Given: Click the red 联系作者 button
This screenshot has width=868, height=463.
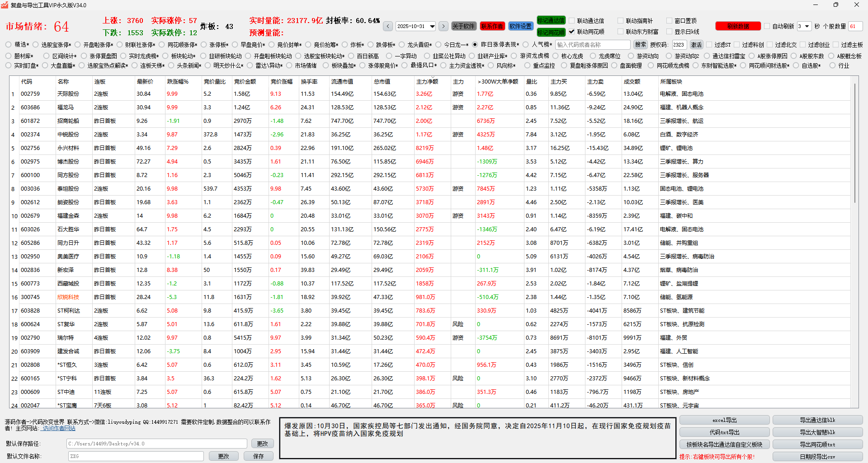Looking at the screenshot, I should coord(492,26).
